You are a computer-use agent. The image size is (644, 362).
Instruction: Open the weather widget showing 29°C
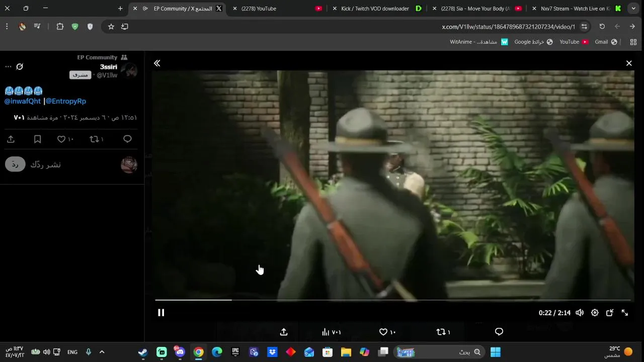click(619, 352)
